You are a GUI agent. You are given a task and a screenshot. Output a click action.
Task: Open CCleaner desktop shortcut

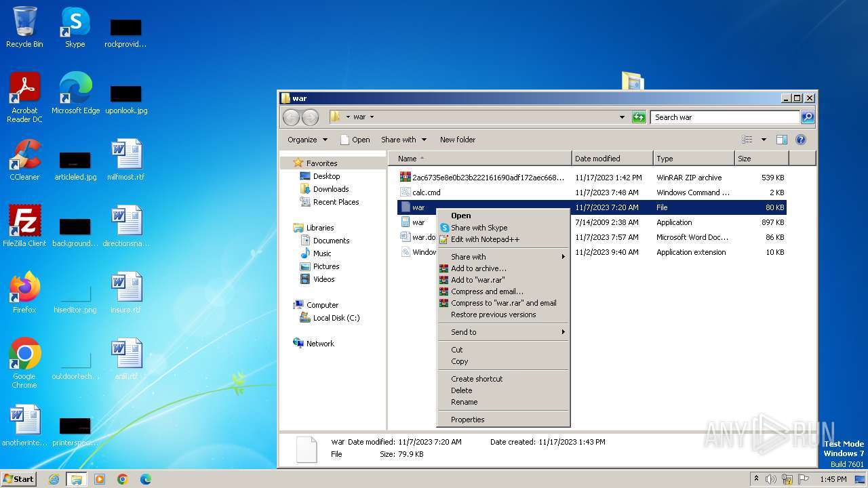coord(24,160)
